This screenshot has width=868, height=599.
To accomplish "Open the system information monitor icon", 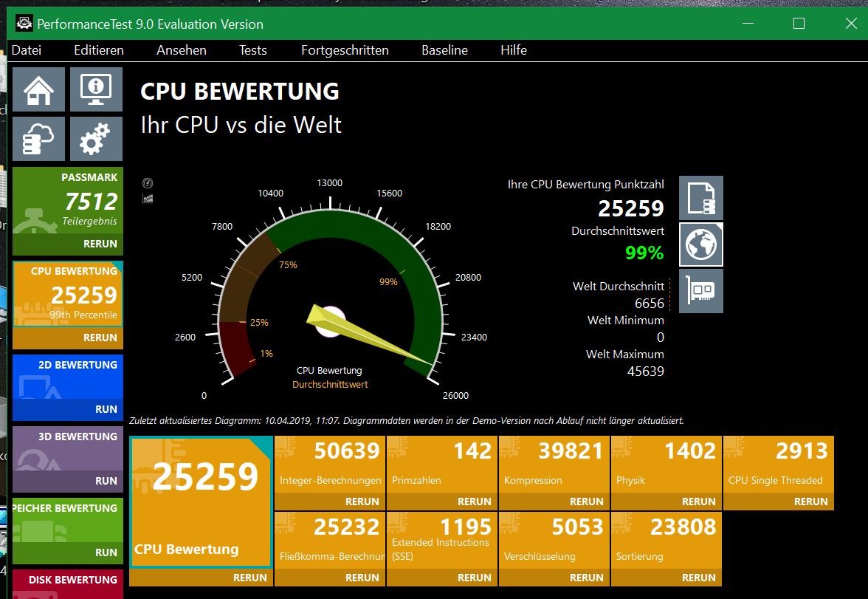I will point(96,89).
